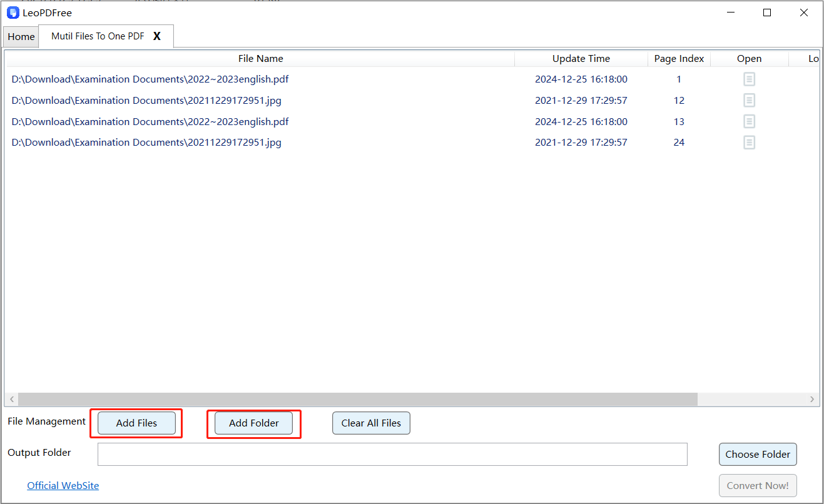
Task: Click the scrollbar right arrow
Action: click(812, 400)
